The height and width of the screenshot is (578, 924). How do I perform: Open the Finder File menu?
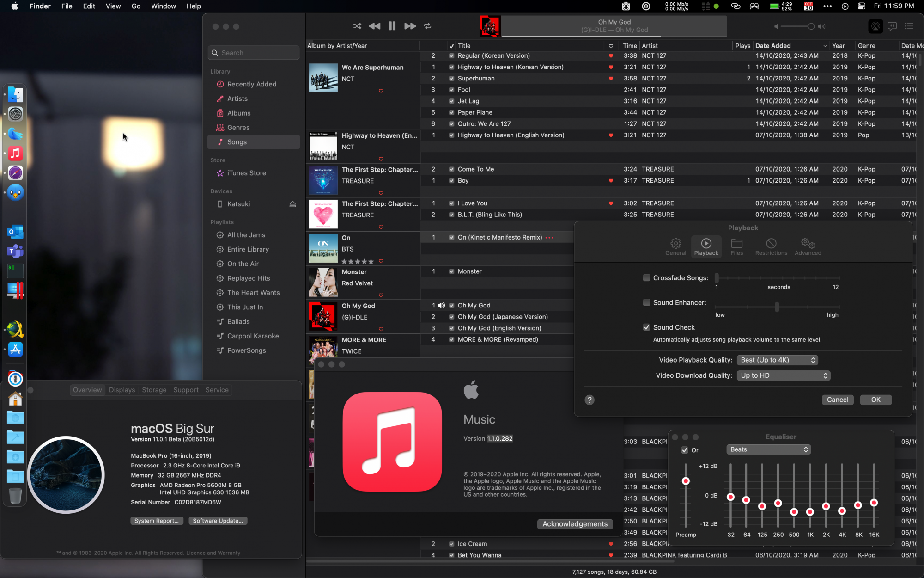point(67,6)
